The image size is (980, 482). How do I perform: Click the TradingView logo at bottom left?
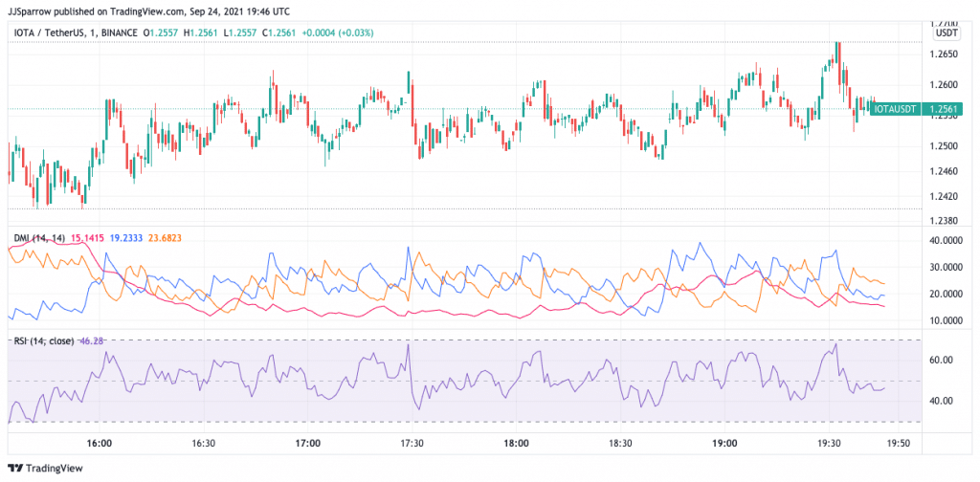click(44, 469)
